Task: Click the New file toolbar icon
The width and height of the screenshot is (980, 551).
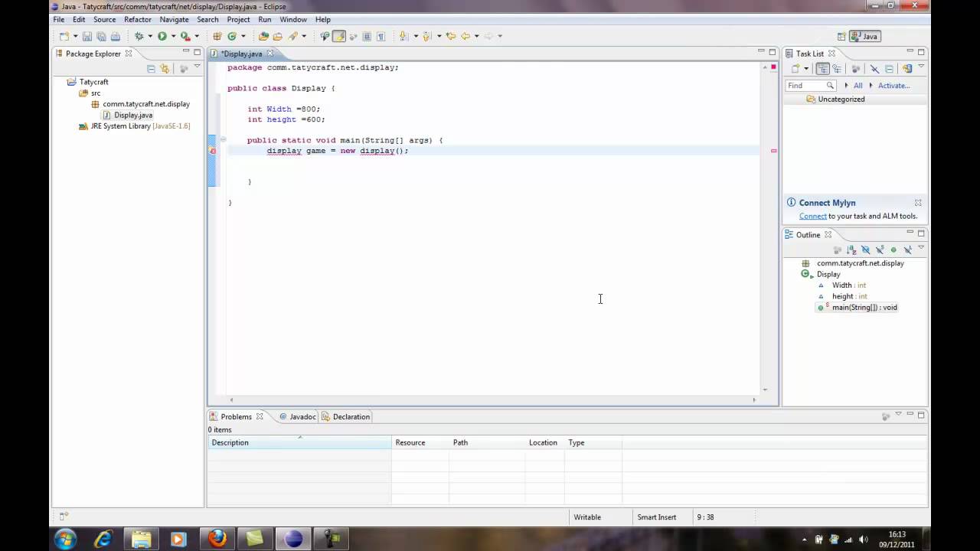Action: 64,36
